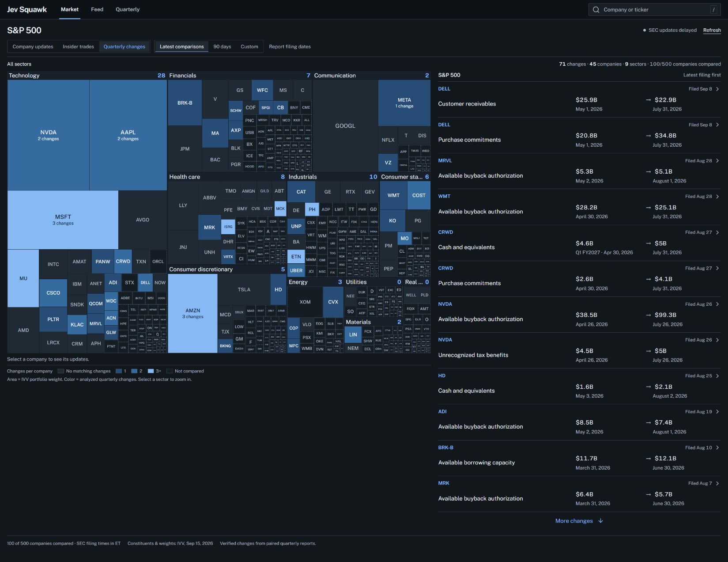The height and width of the screenshot is (562, 728).
Task: Open Report filing dates
Action: 290,47
